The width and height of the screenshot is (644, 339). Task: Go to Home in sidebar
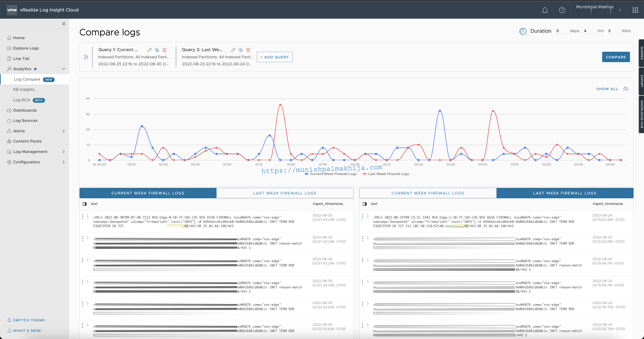pyautogui.click(x=19, y=38)
